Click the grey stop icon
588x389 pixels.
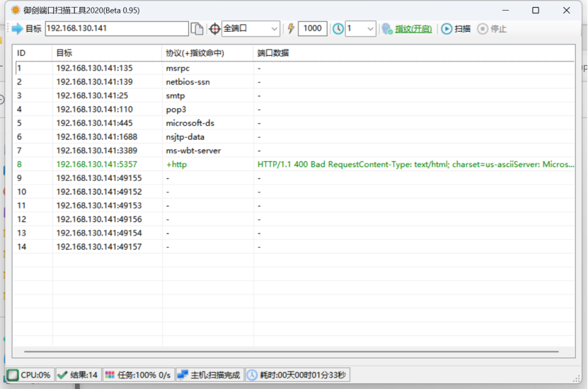tap(483, 29)
